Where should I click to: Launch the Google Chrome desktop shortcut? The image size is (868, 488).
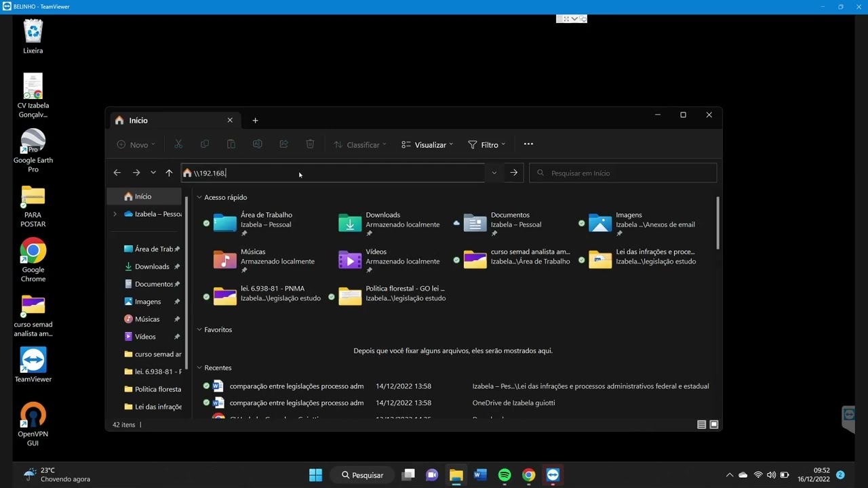(33, 260)
